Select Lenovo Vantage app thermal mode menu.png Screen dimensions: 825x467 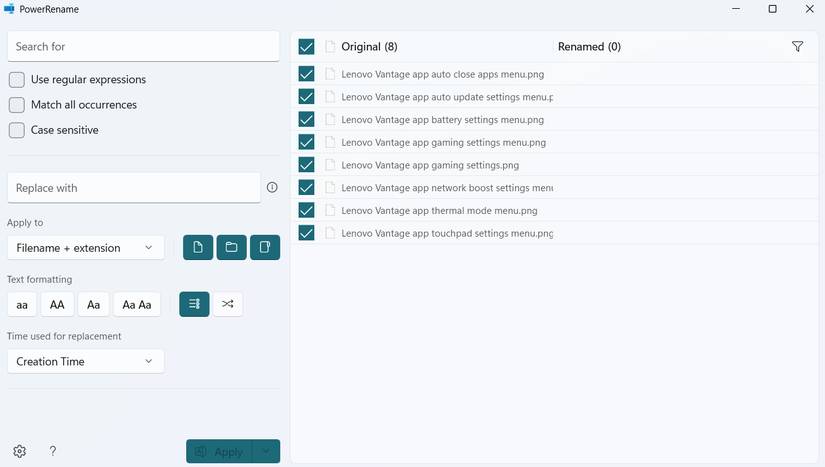(439, 210)
